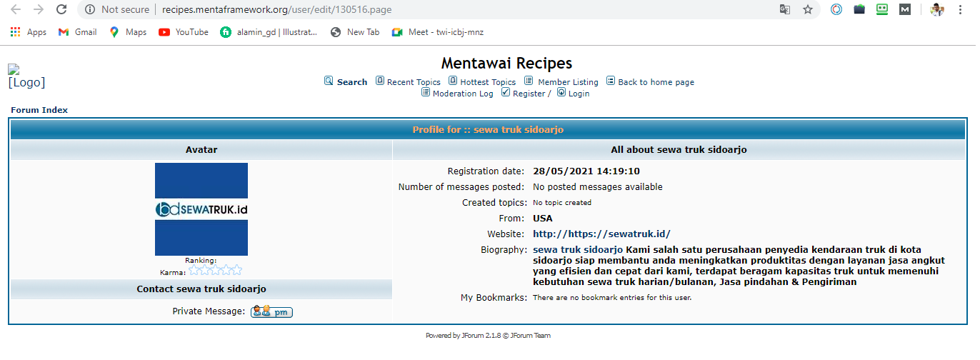This screenshot has height=360, width=980.
Task: Open the YouTube bookmark
Action: click(184, 32)
